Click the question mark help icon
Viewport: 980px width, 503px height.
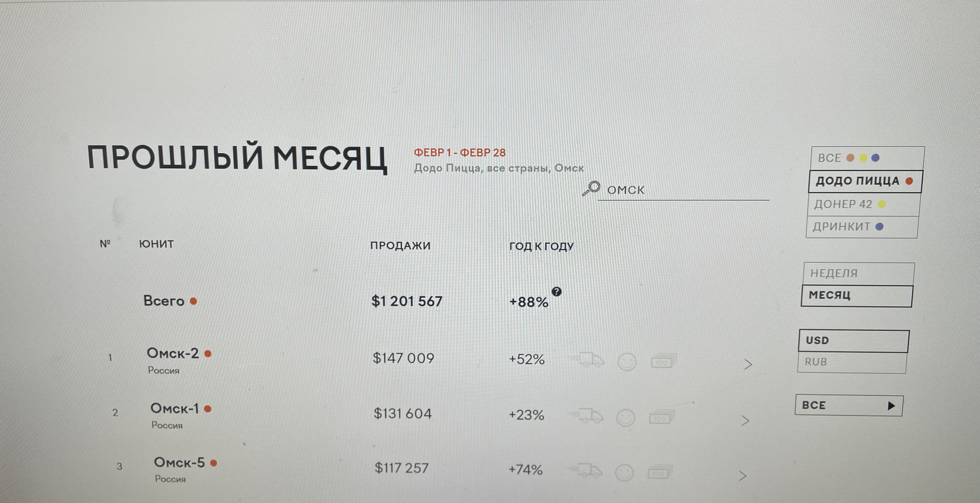[556, 292]
